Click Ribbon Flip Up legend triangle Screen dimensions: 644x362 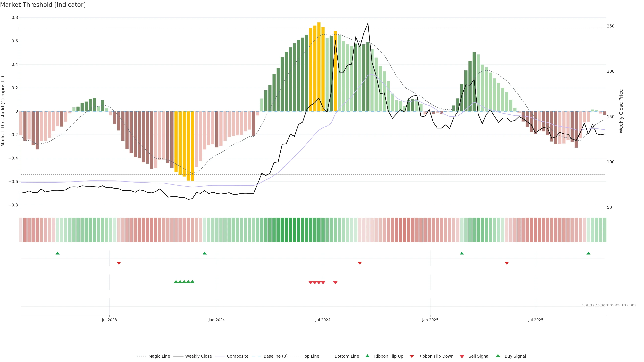click(x=367, y=356)
